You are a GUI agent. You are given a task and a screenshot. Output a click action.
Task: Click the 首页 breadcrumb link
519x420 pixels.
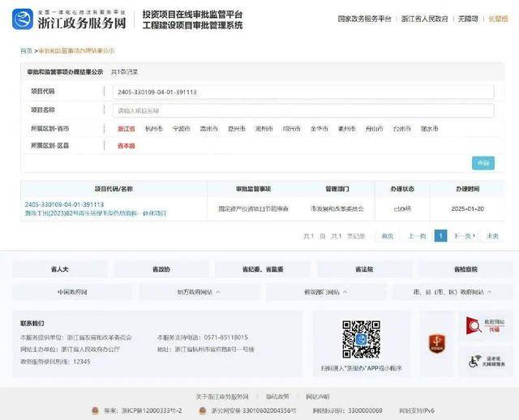[26, 50]
